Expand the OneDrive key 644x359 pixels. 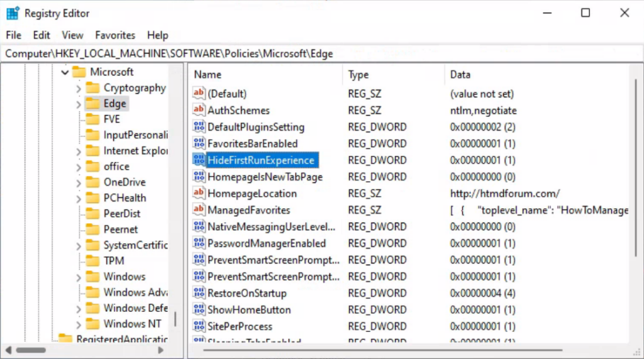(x=79, y=183)
